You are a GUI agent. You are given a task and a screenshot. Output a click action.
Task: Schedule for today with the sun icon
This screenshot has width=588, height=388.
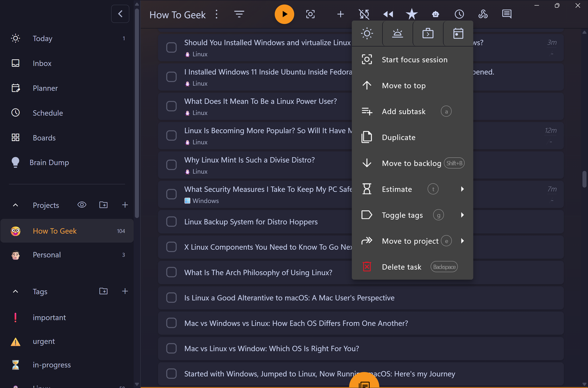pyautogui.click(x=367, y=34)
